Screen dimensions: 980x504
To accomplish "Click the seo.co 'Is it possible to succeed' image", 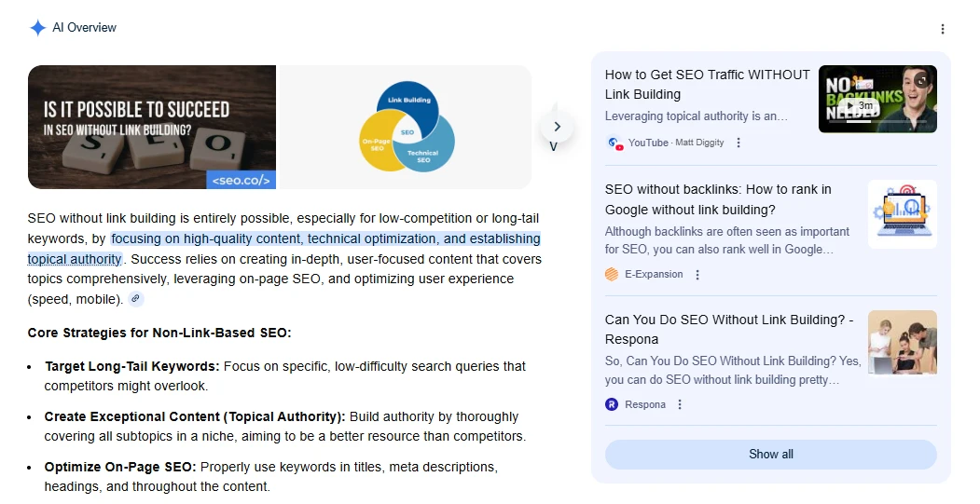I will 152,127.
